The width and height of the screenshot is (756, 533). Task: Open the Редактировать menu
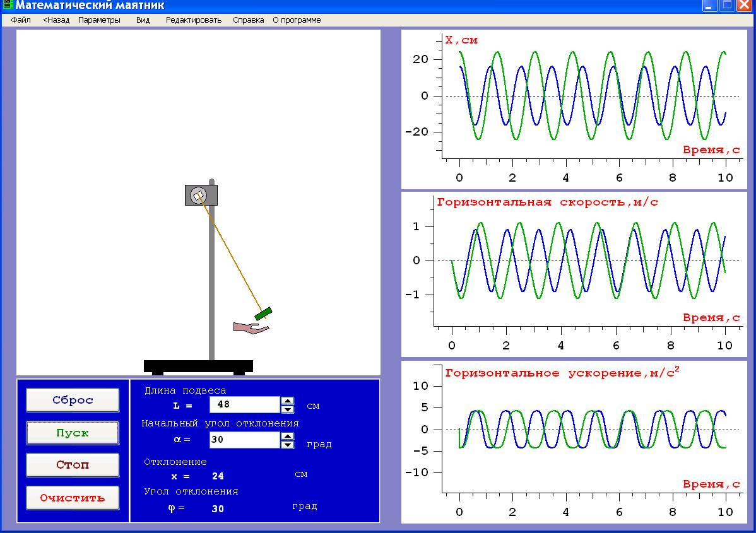(194, 20)
